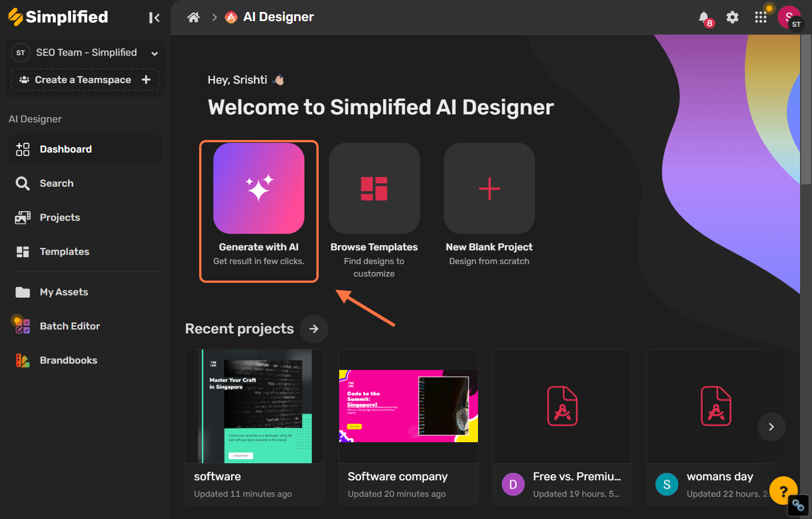
Task: Click the AI Designer breadcrumb icon
Action: 231,17
